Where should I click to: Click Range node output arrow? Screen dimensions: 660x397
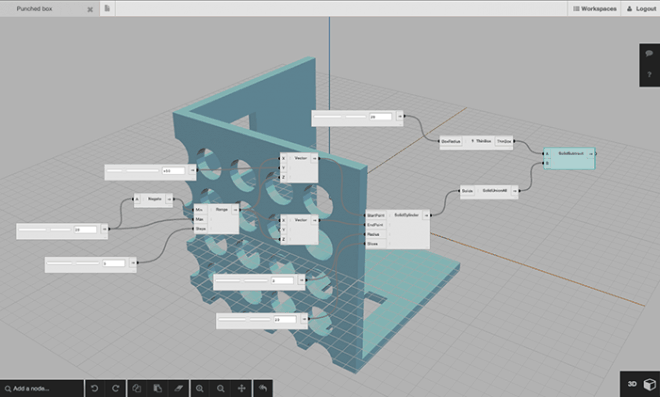tap(235, 210)
